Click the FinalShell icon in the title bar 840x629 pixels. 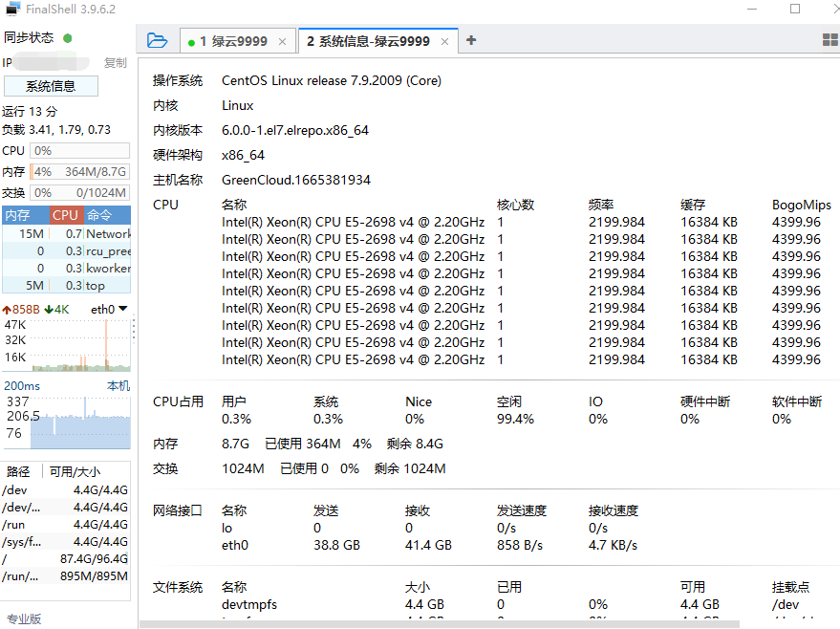pos(11,9)
